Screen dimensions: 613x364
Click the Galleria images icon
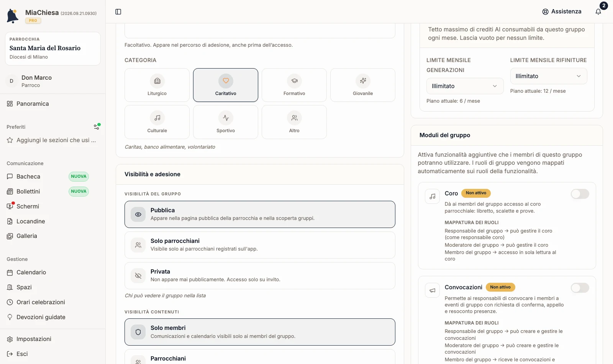point(10,236)
